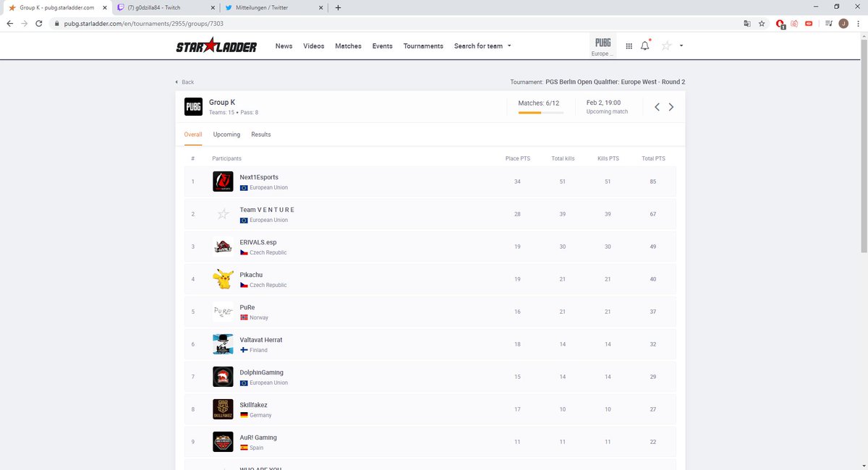Open the notifications bell

click(x=644, y=46)
